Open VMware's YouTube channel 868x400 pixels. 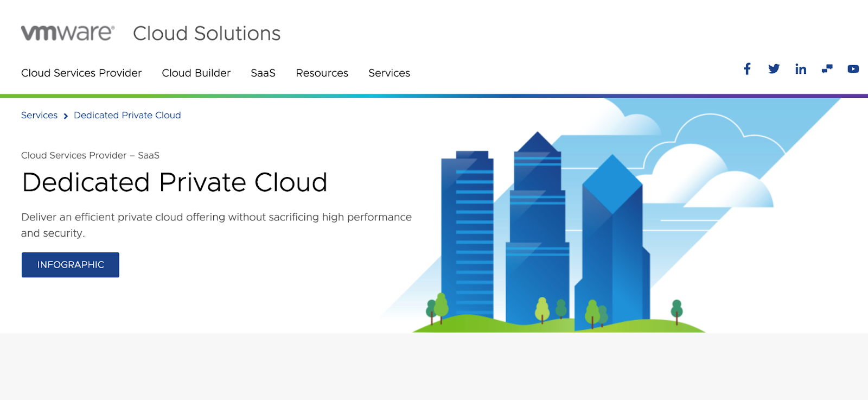point(853,69)
